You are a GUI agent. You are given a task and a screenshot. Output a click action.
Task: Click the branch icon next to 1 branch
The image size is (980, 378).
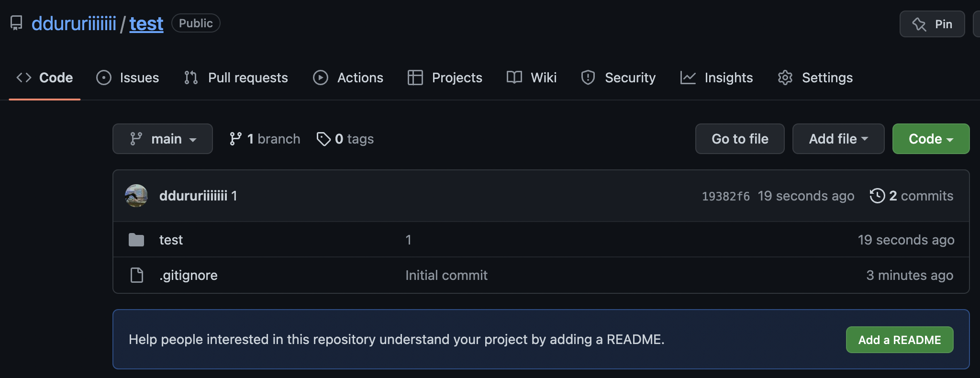[235, 139]
